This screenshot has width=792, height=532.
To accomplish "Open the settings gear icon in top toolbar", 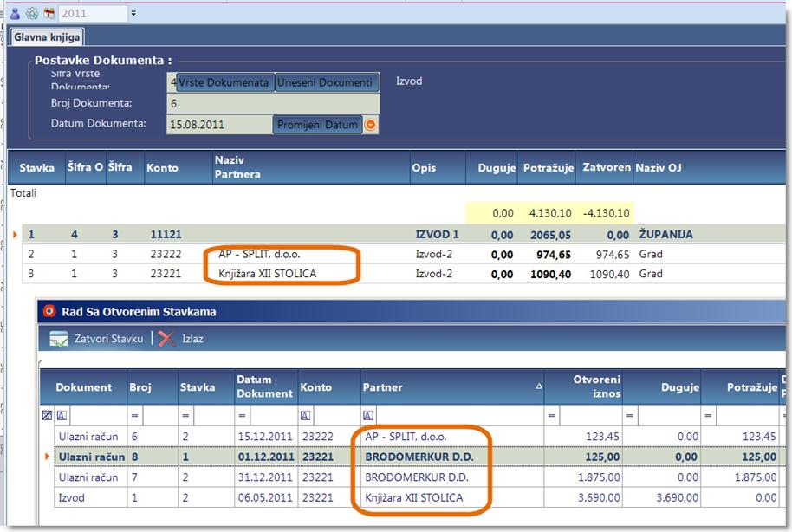I will pos(32,14).
